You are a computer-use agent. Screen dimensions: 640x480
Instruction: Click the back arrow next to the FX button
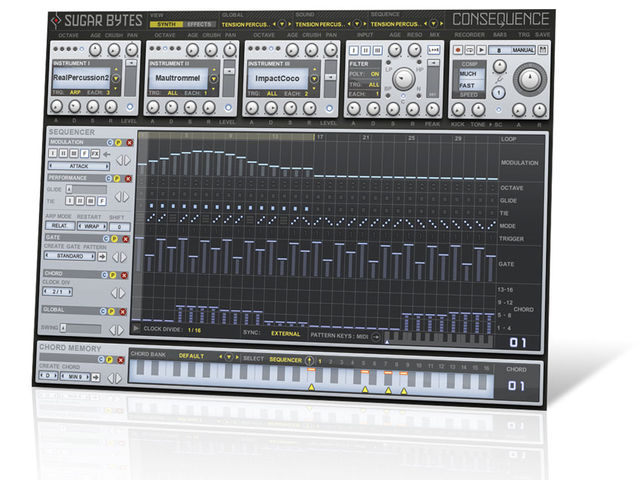(107, 154)
